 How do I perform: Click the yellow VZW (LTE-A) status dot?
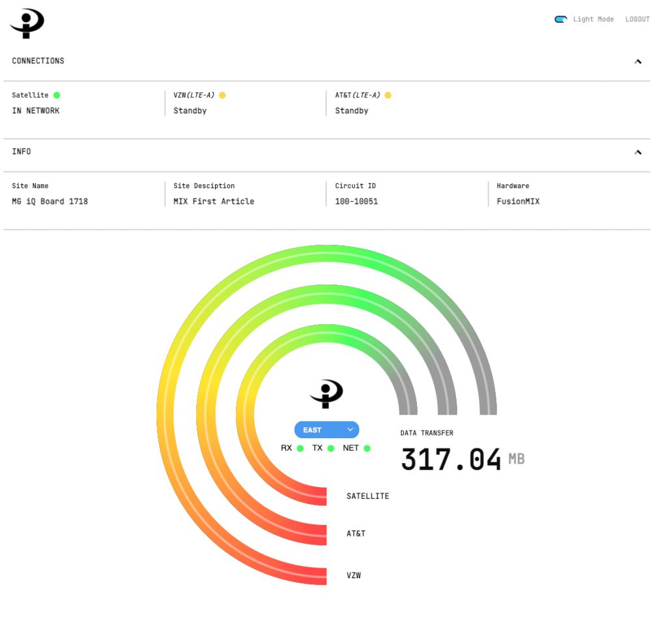click(222, 95)
